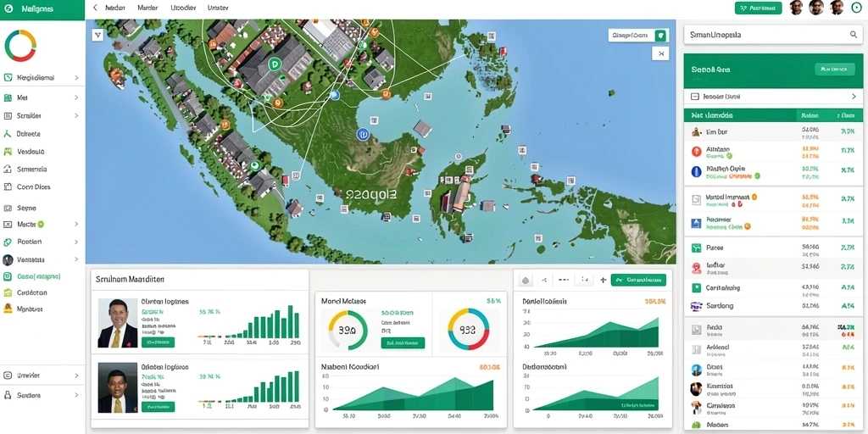Toggle the green checkbox beside map search box
The width and height of the screenshot is (868, 434).
[660, 36]
